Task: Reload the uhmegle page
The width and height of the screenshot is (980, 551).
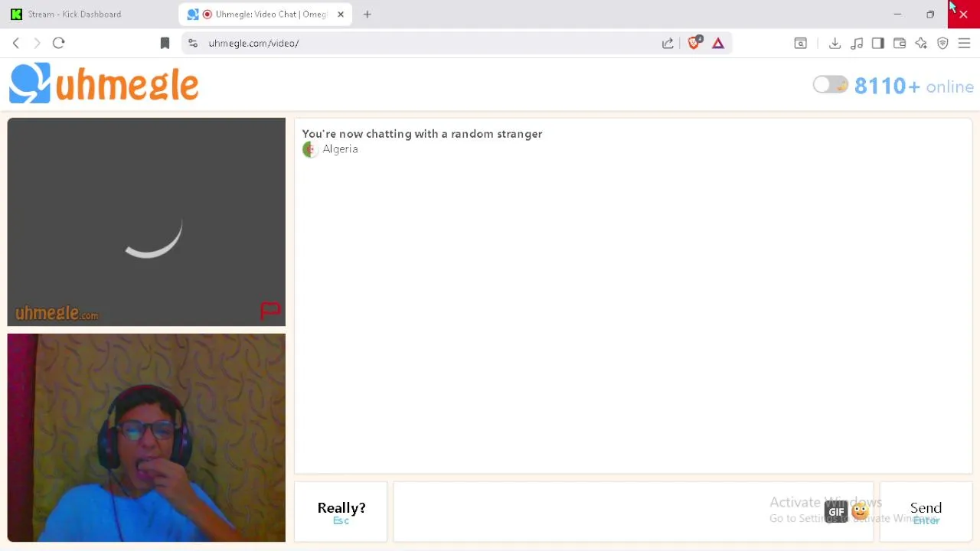Action: pos(58,43)
